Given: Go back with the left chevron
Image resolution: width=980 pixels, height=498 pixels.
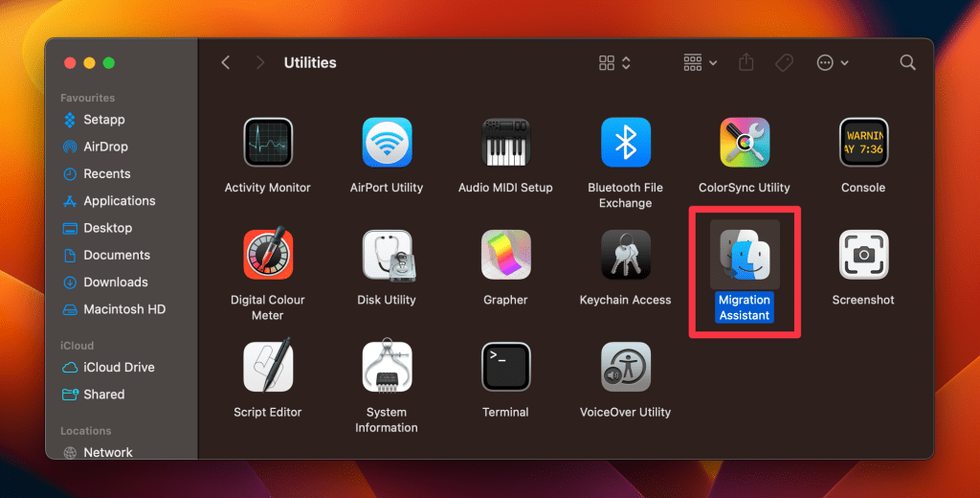Looking at the screenshot, I should [226, 62].
